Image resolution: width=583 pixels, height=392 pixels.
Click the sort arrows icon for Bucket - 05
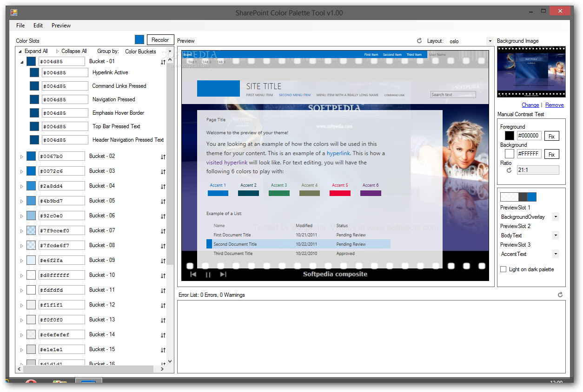(x=163, y=202)
